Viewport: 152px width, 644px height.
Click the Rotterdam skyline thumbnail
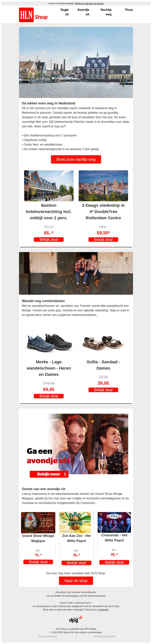[103, 186]
